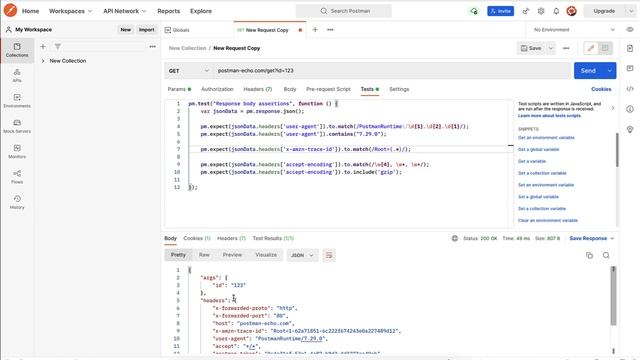Click the satellite capture requests icon

[526, 11]
